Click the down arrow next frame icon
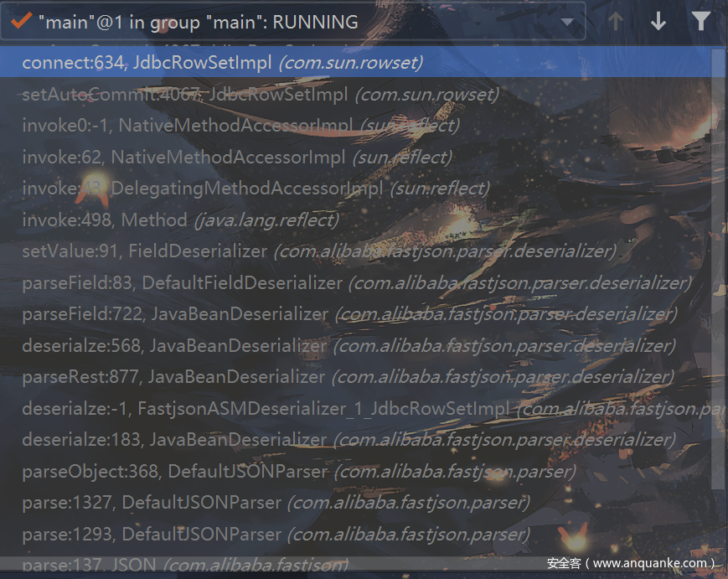Viewport: 728px width, 579px height. click(x=658, y=21)
